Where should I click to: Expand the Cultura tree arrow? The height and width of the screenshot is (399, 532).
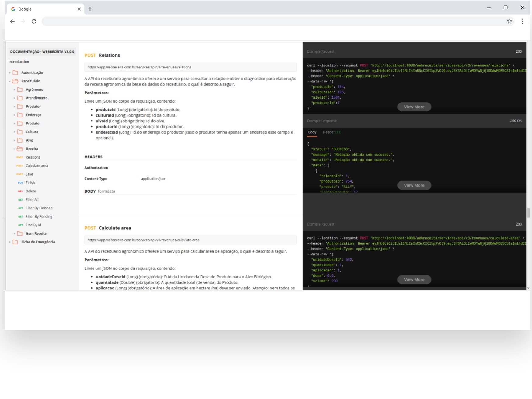(14, 132)
